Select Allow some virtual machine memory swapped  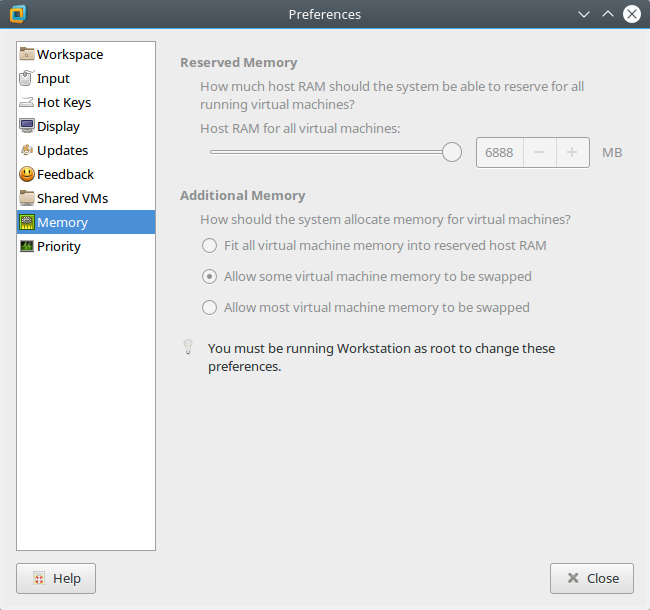(x=209, y=276)
